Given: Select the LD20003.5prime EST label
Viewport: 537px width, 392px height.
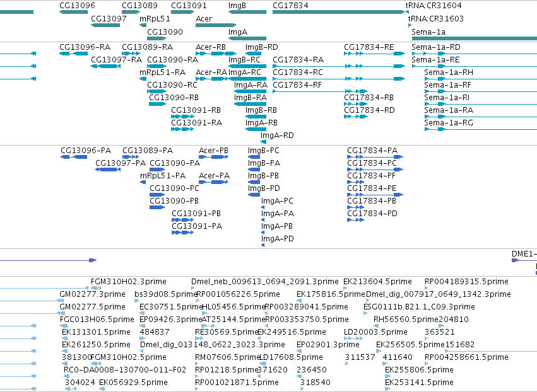Looking at the screenshot, I should pos(375,332).
